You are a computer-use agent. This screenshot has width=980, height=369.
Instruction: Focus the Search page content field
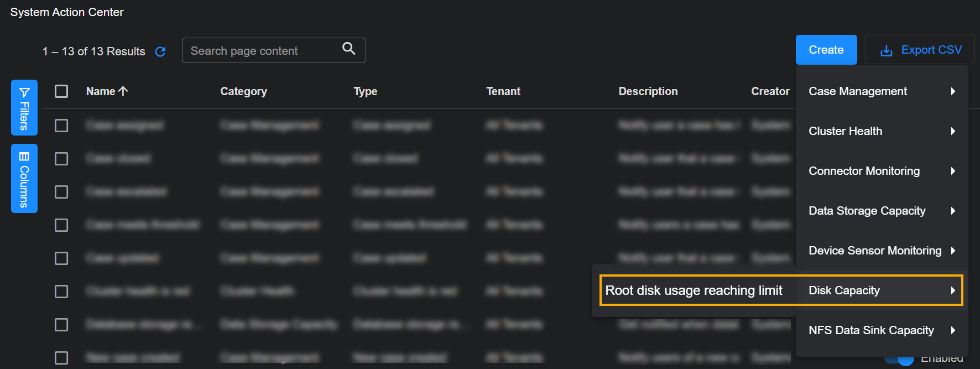(x=260, y=51)
